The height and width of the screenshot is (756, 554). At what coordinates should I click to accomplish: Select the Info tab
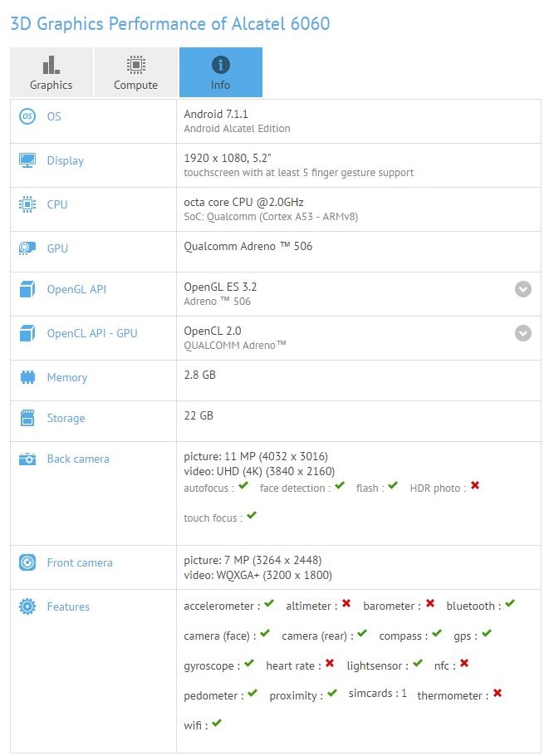point(220,72)
